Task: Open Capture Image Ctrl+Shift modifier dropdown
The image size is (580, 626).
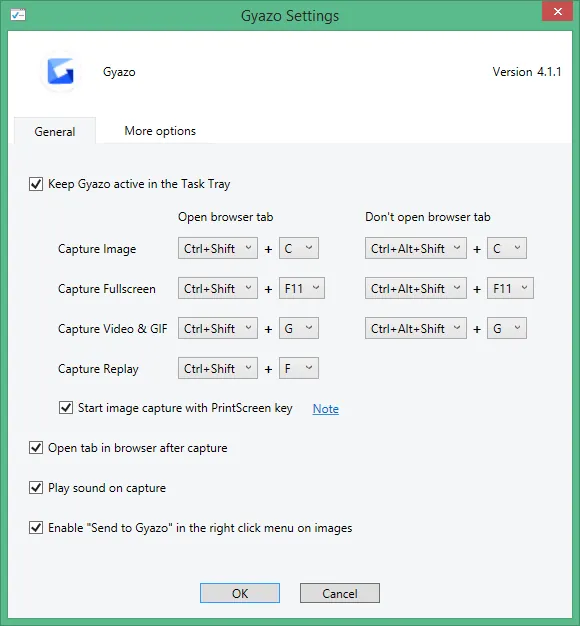Action: (x=218, y=248)
